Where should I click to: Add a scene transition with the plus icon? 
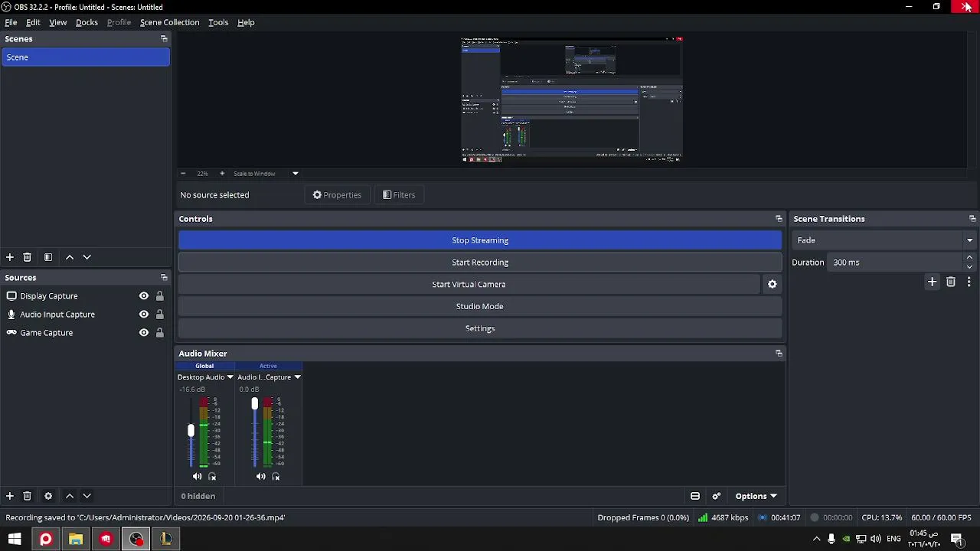click(x=932, y=282)
